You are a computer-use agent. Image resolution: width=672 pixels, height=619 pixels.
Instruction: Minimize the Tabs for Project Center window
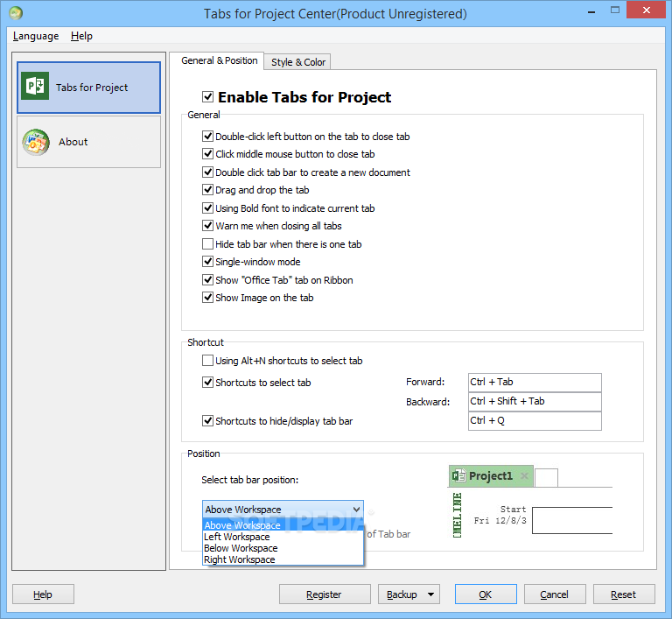591,11
